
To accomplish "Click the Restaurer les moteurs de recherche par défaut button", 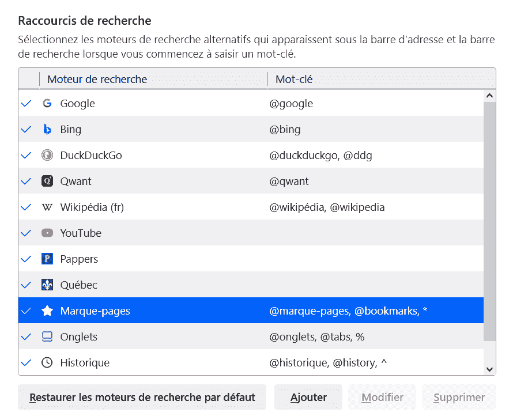I will (x=142, y=397).
